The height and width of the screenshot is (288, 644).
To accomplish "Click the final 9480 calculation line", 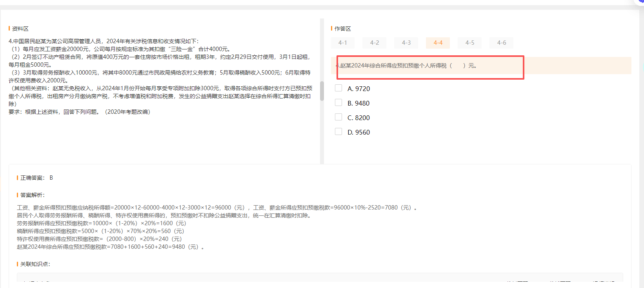I will (x=110, y=247).
